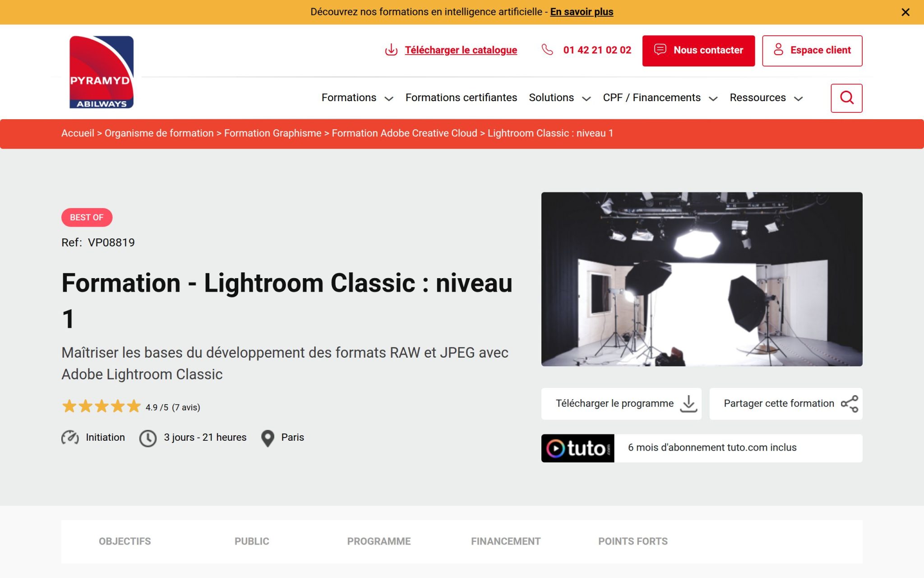924x578 pixels.
Task: Click the Paris location pin icon
Action: coord(268,438)
